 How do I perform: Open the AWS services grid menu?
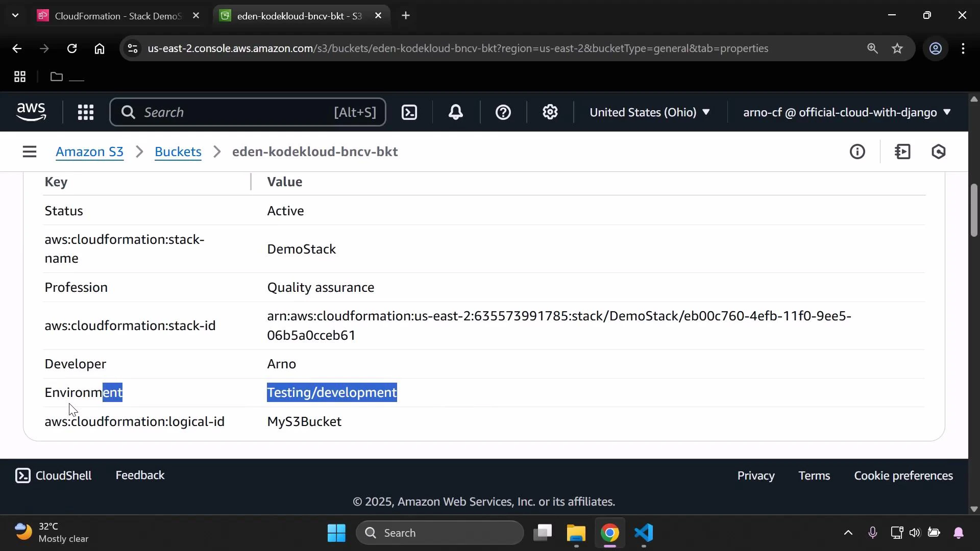click(x=85, y=112)
